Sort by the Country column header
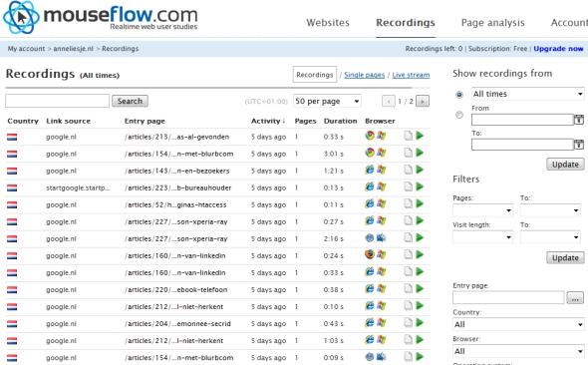 [23, 121]
